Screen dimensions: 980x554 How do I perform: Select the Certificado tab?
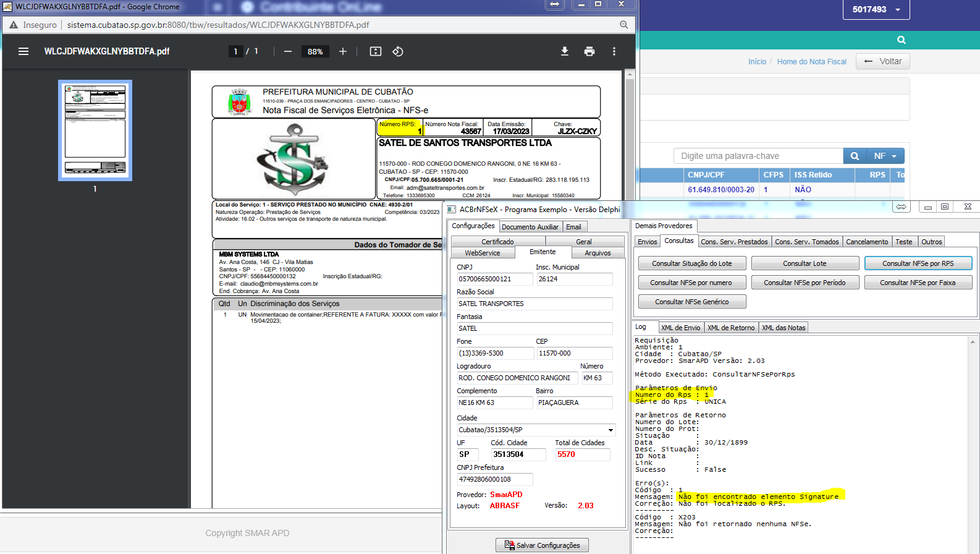497,242
